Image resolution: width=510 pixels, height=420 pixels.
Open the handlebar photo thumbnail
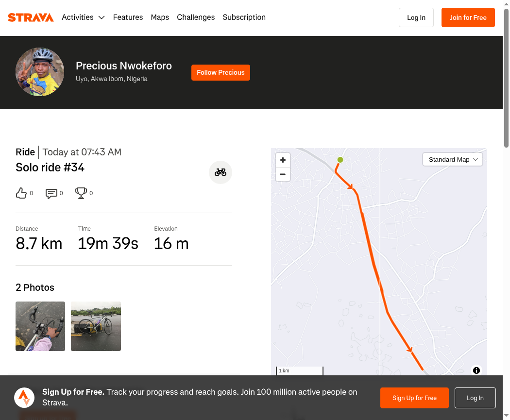click(x=40, y=326)
